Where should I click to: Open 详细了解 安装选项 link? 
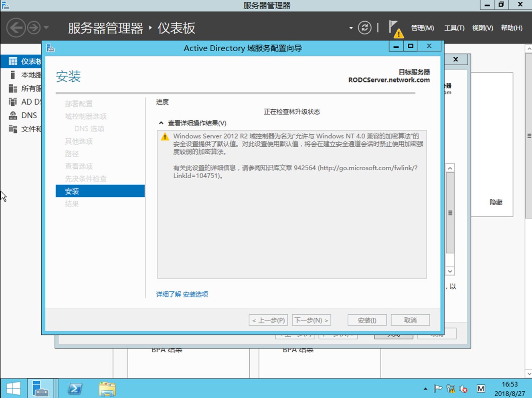[182, 294]
